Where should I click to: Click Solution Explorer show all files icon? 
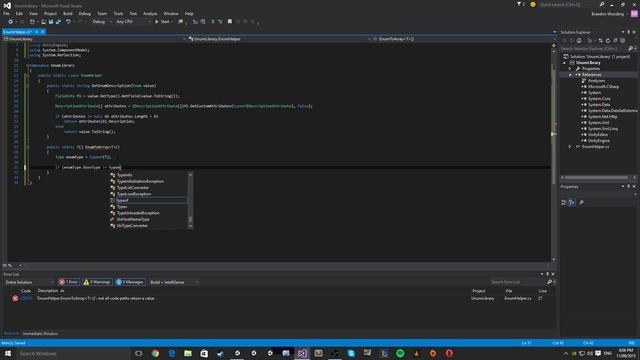pos(622,40)
